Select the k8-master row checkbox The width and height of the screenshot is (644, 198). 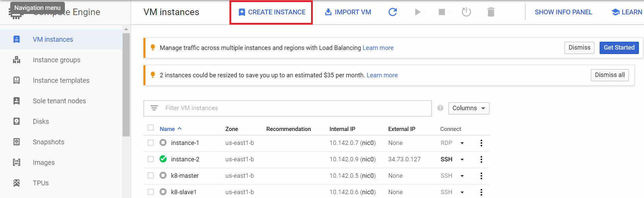tap(151, 175)
